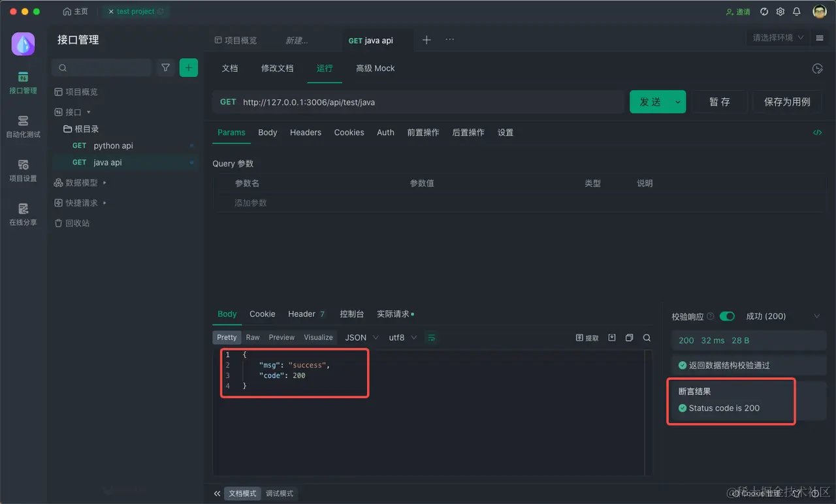Open notifications via the bell icon
Screen dimensions: 836x504
coord(797,12)
